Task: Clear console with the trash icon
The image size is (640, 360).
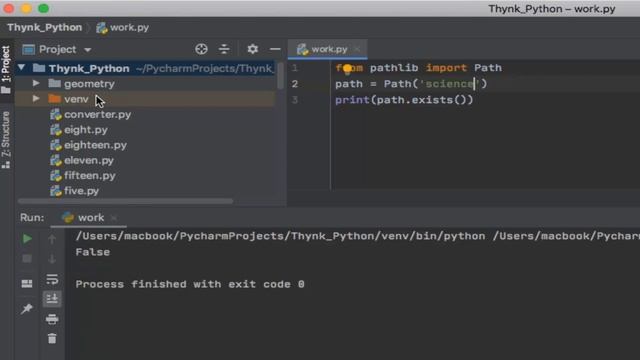Action: click(52, 338)
